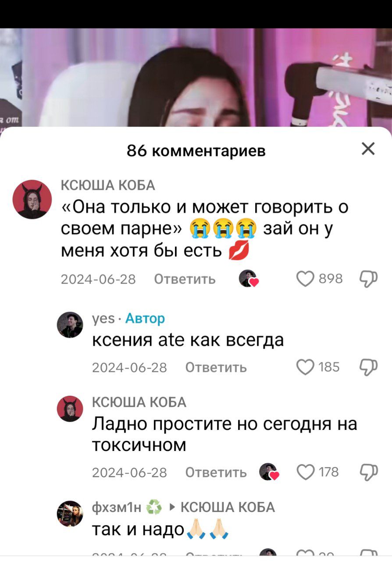The width and height of the screenshot is (392, 561).
Task: Close the 86 комментариев panel
Action: click(x=368, y=149)
